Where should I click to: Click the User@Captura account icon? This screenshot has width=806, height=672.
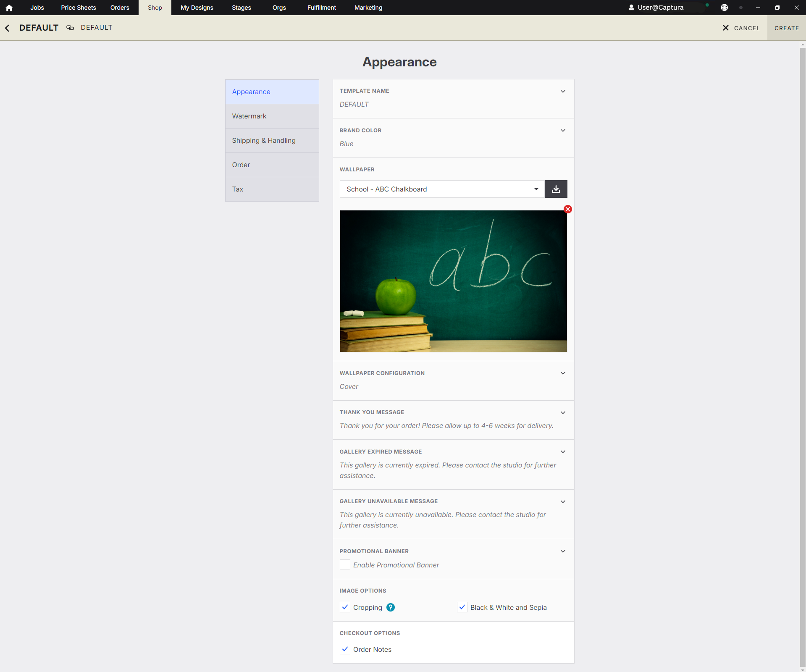[631, 8]
